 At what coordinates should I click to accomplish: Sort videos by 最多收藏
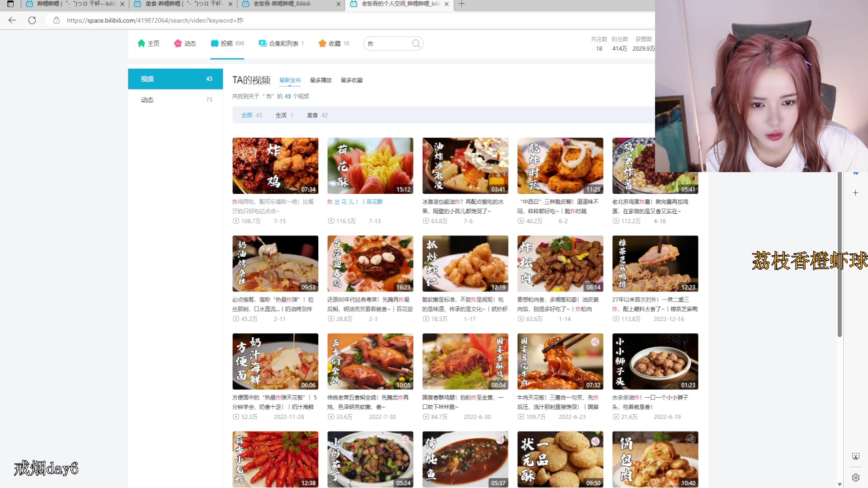352,80
